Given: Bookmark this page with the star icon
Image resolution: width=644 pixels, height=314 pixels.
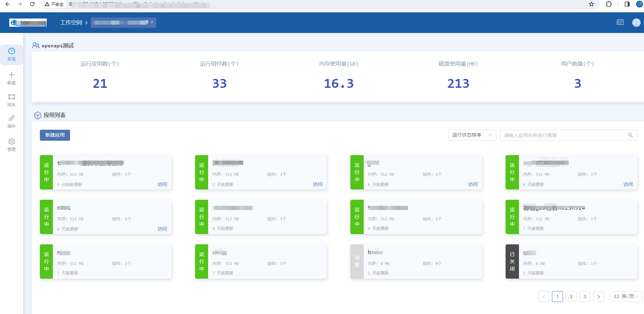Looking at the screenshot, I should pos(591,4).
